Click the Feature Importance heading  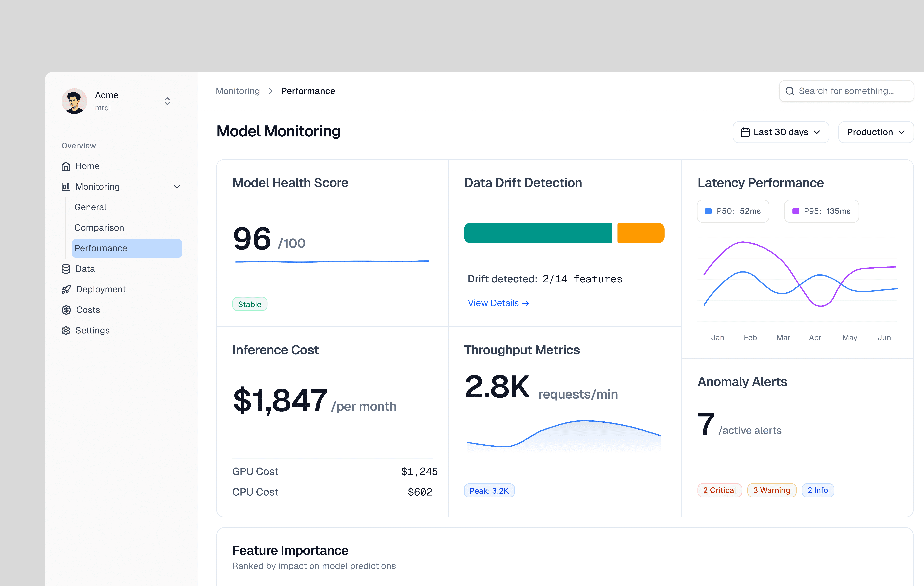290,551
